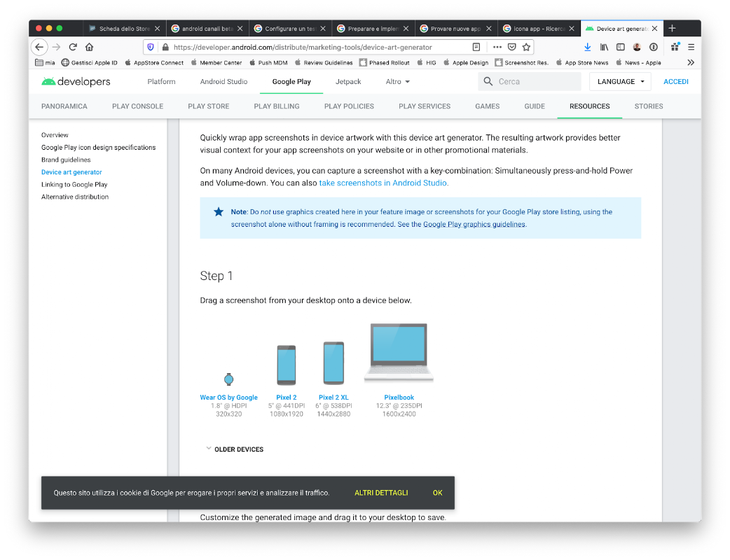Screen dimensions: 730x560
Task: Expand the OLDER DEVICES section
Action: tap(235, 449)
